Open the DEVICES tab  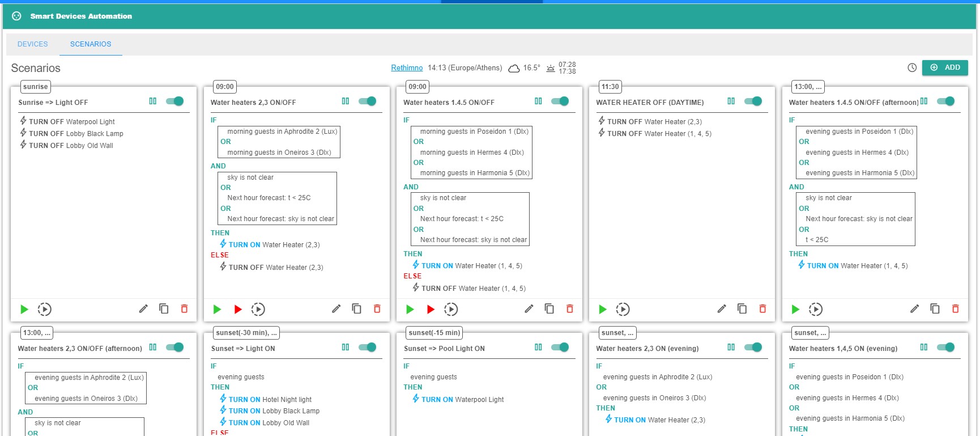point(33,44)
